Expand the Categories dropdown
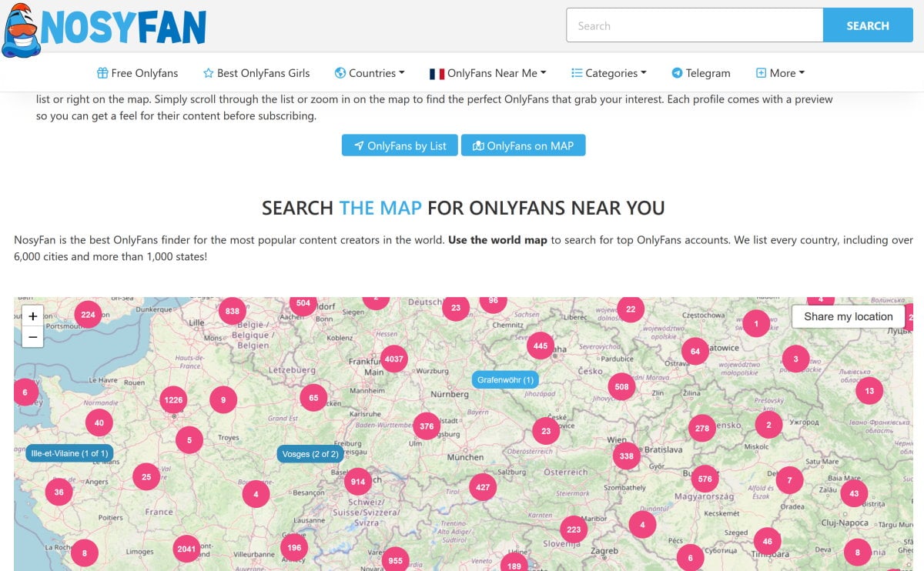This screenshot has height=571, width=924. pyautogui.click(x=609, y=73)
